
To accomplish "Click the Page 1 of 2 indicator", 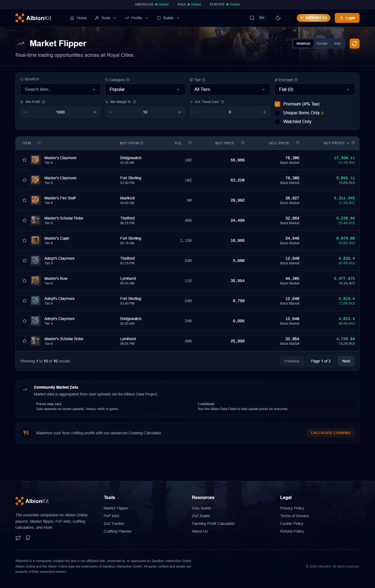I will 321,361.
